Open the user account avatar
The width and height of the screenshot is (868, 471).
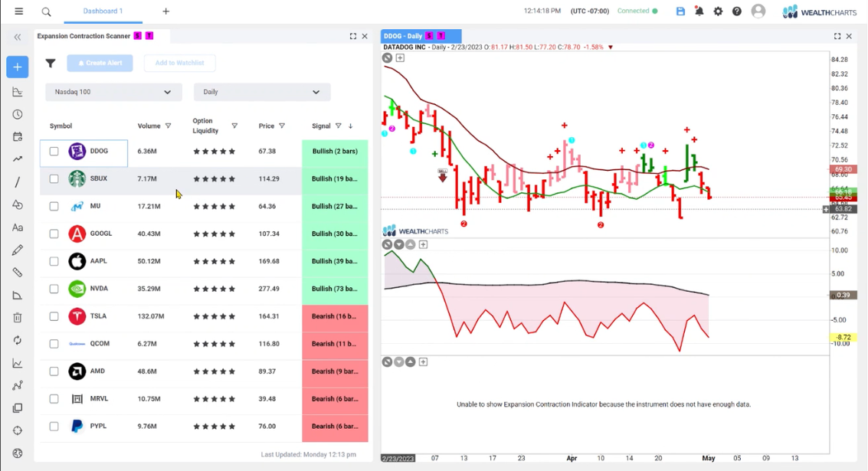[758, 11]
